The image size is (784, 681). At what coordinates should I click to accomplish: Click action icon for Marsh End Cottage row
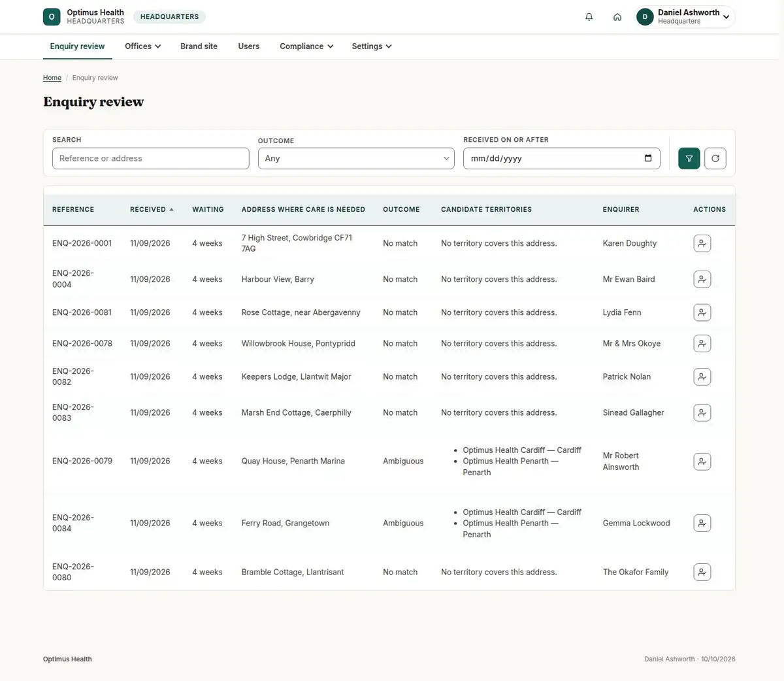click(x=702, y=412)
